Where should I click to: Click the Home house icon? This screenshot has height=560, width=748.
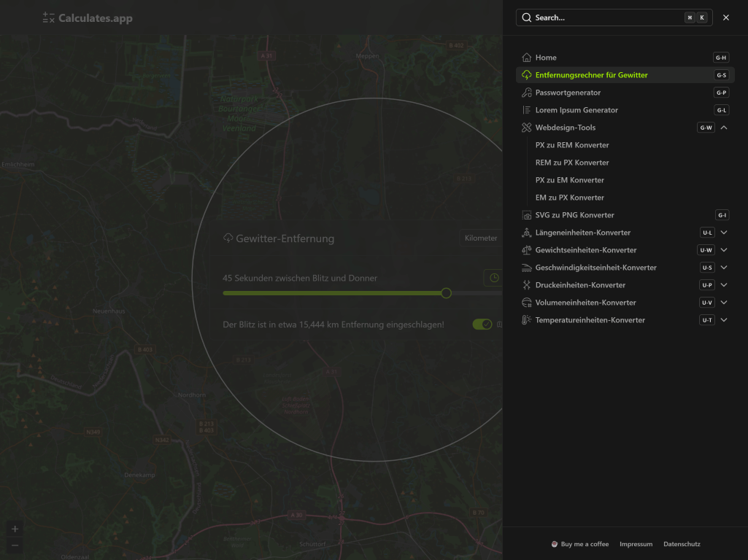click(x=527, y=58)
